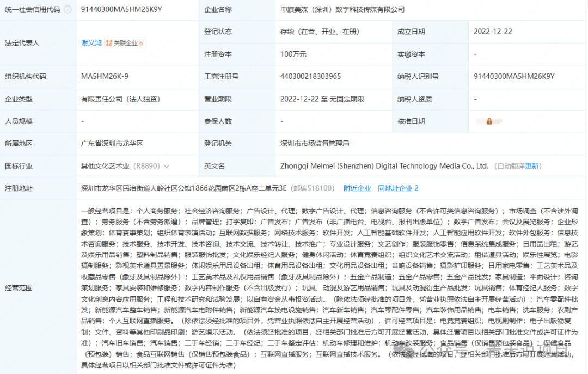Click the 经营范围 row label

coord(19,287)
